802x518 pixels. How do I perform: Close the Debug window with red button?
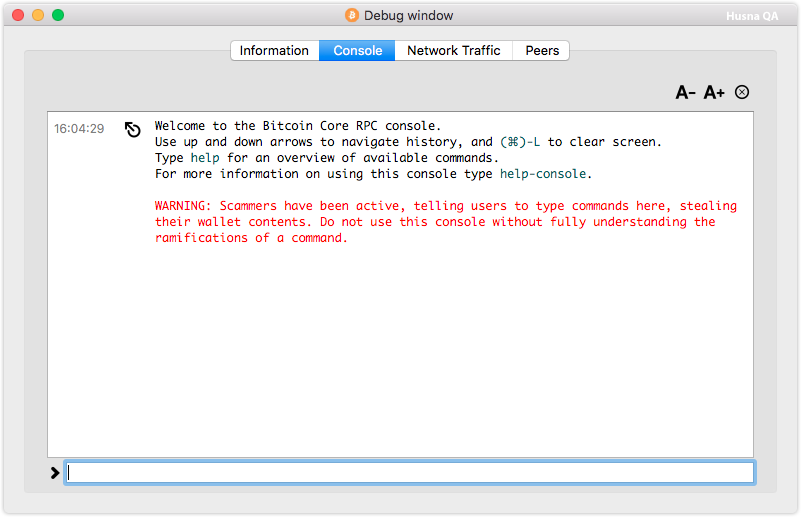pos(18,15)
